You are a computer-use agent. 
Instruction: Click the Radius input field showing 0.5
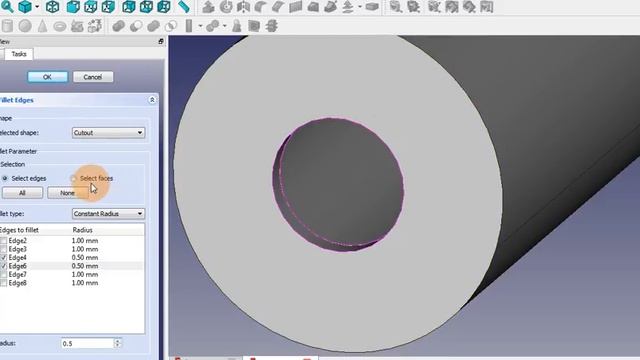click(87, 344)
